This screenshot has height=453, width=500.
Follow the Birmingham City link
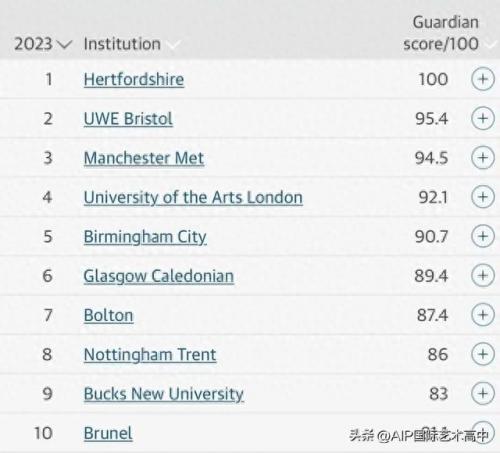[145, 237]
